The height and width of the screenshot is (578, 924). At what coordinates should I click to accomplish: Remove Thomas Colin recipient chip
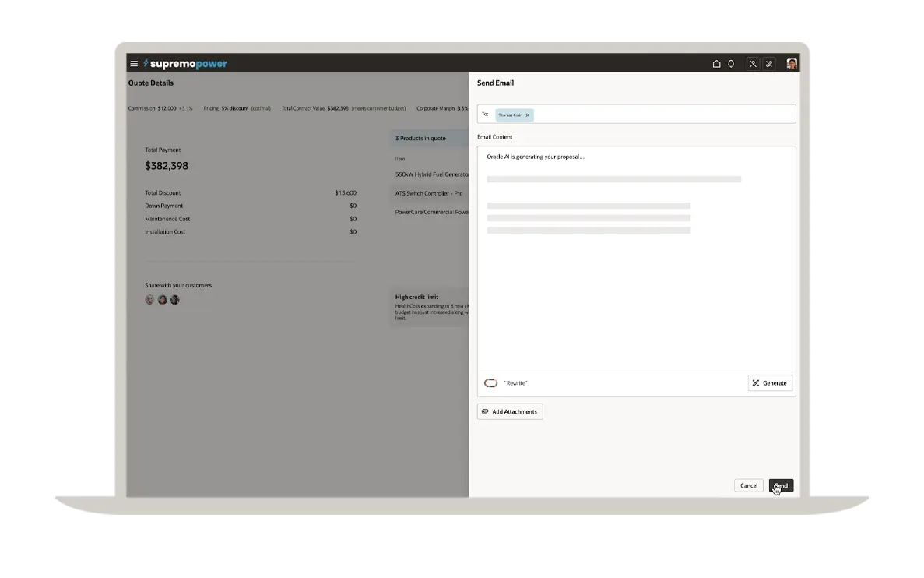(528, 115)
